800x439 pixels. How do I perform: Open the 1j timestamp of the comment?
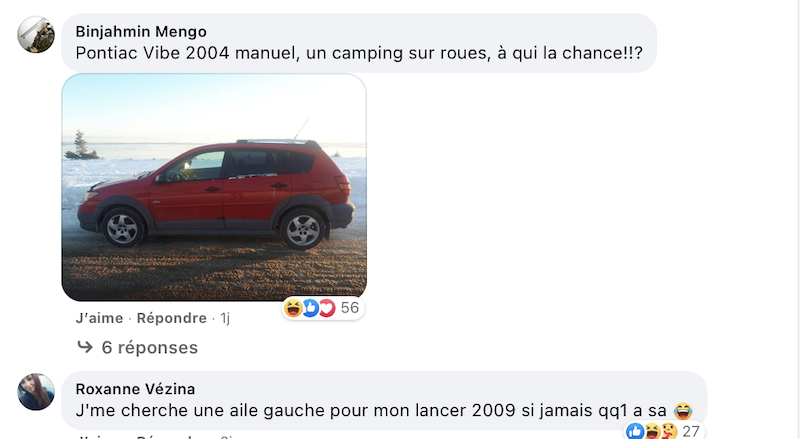(x=225, y=318)
